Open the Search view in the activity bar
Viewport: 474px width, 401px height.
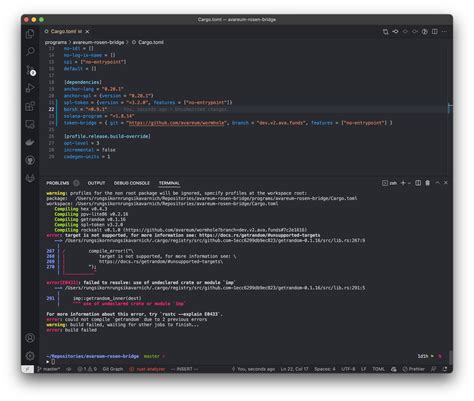(x=30, y=51)
